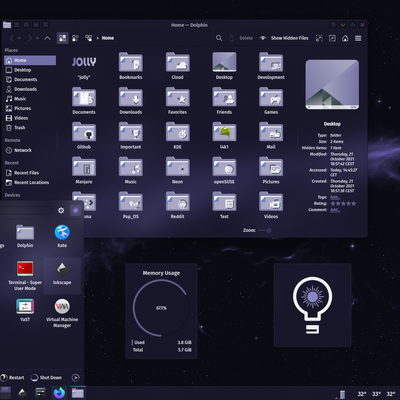This screenshot has height=400, width=400.
Task: Open Inkscape icon in the taskbar
Action: coord(22,393)
